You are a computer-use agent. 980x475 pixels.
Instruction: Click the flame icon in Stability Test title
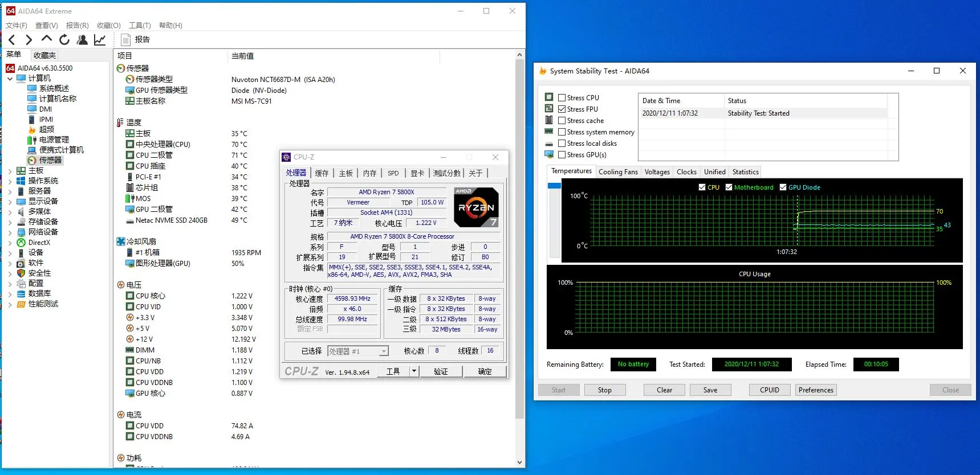(543, 71)
